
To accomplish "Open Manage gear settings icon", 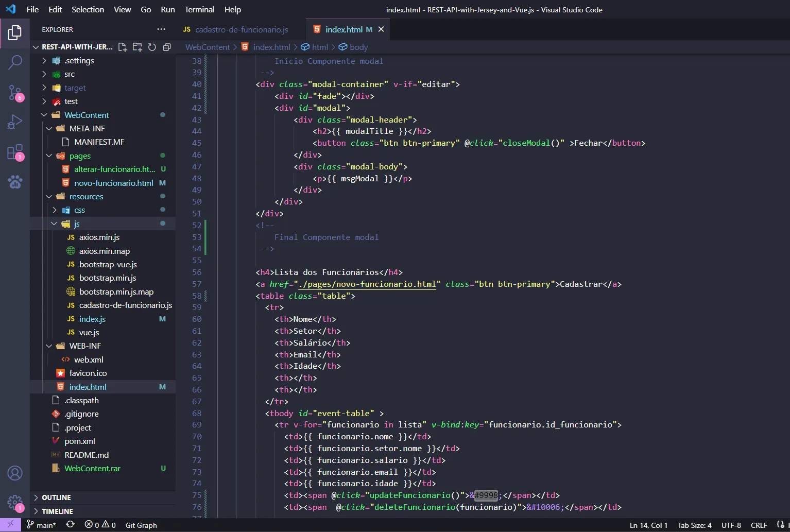I will click(x=15, y=503).
